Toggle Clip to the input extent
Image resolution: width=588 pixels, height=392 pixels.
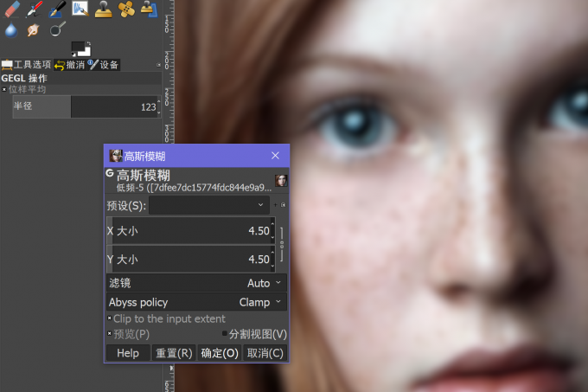(x=110, y=318)
